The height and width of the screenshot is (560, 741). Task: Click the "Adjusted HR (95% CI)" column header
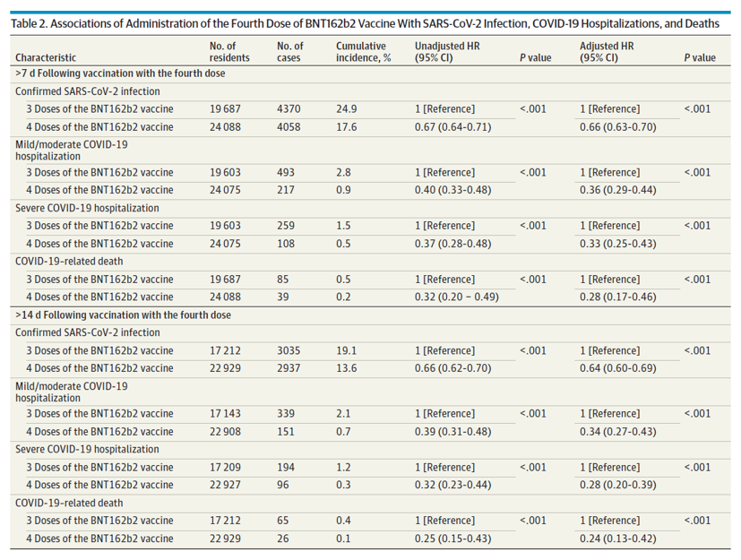coord(607,52)
